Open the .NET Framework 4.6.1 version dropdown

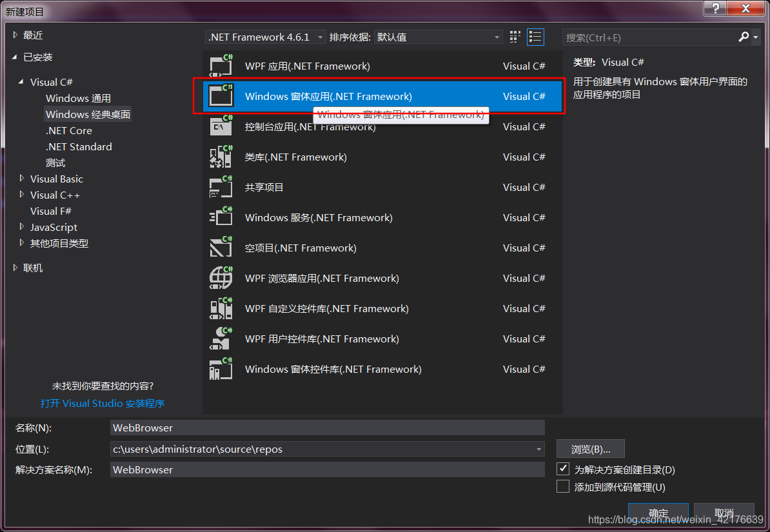pyautogui.click(x=265, y=37)
